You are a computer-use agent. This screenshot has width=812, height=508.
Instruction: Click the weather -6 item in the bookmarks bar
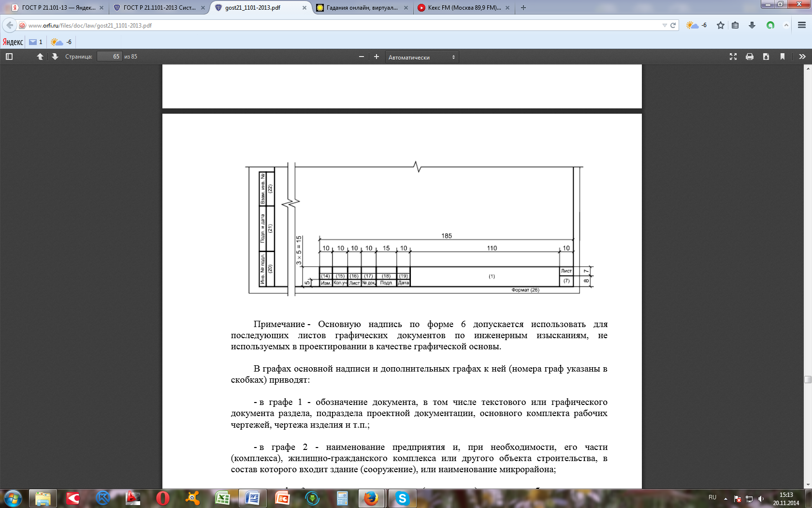coord(61,42)
